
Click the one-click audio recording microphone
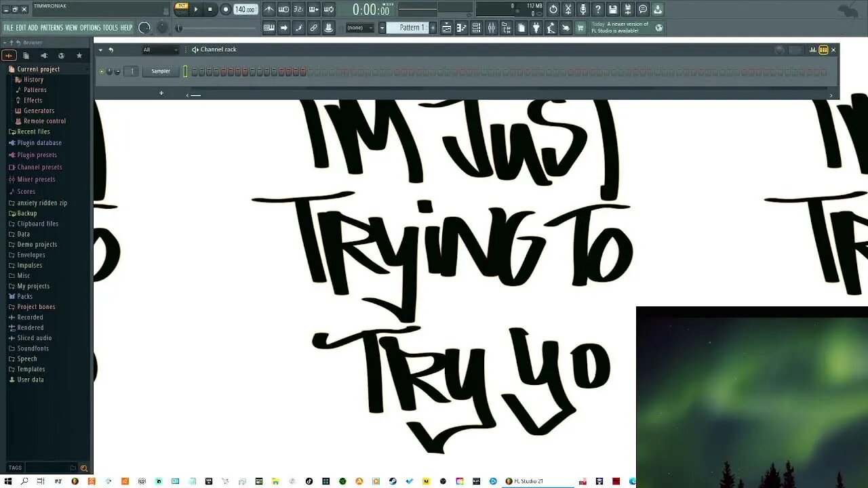(x=583, y=9)
